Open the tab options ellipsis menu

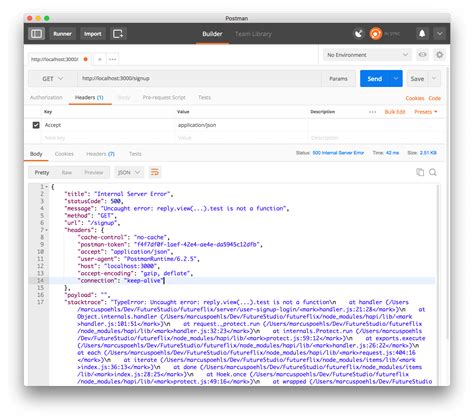pos(112,59)
